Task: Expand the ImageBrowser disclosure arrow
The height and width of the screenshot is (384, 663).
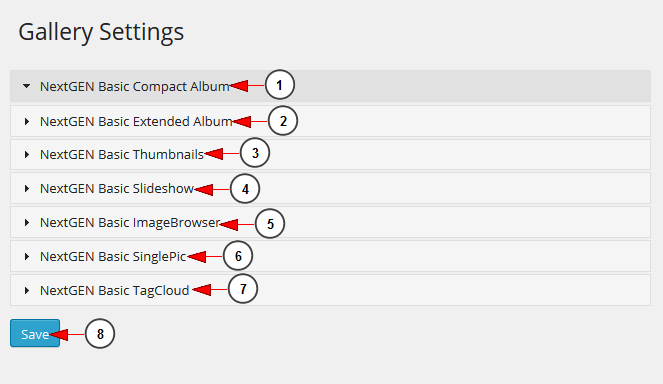Action: pyautogui.click(x=27, y=222)
